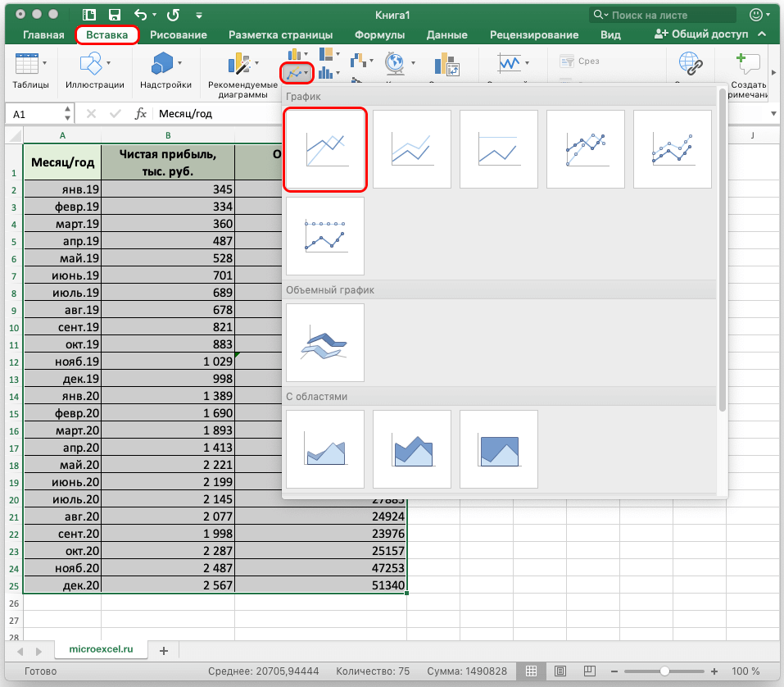784x687 pixels.
Task: Expand the Иллюстрации dropdown arrow
Action: (x=108, y=63)
